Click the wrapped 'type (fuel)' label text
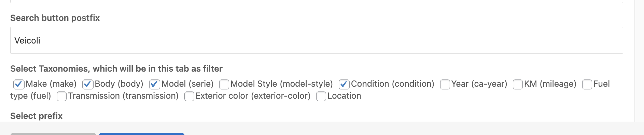The height and width of the screenshot is (135, 644). click(31, 96)
